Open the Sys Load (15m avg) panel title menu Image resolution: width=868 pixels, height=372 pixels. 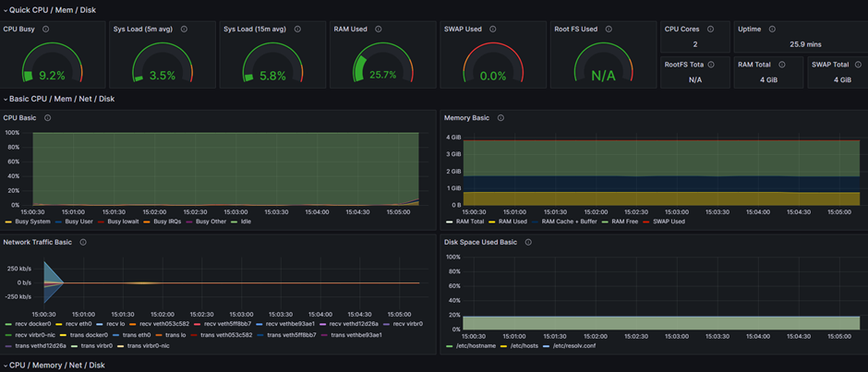click(254, 30)
